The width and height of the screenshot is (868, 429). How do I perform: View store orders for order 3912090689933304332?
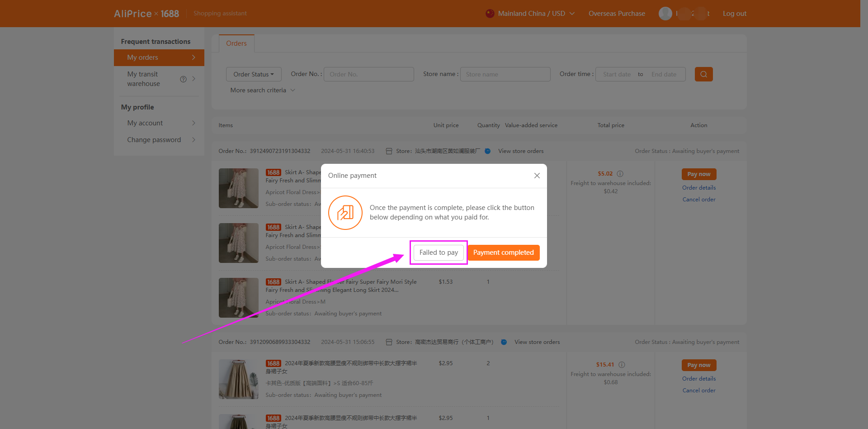(537, 342)
